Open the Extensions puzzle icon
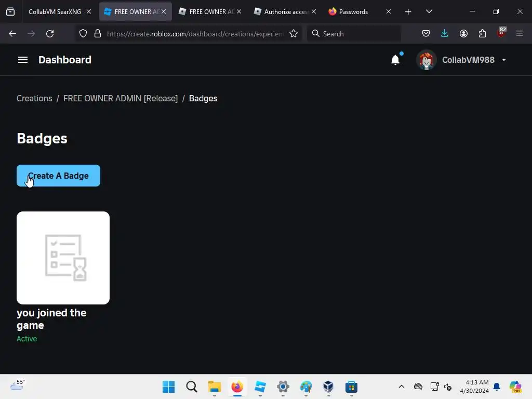 tap(482, 34)
